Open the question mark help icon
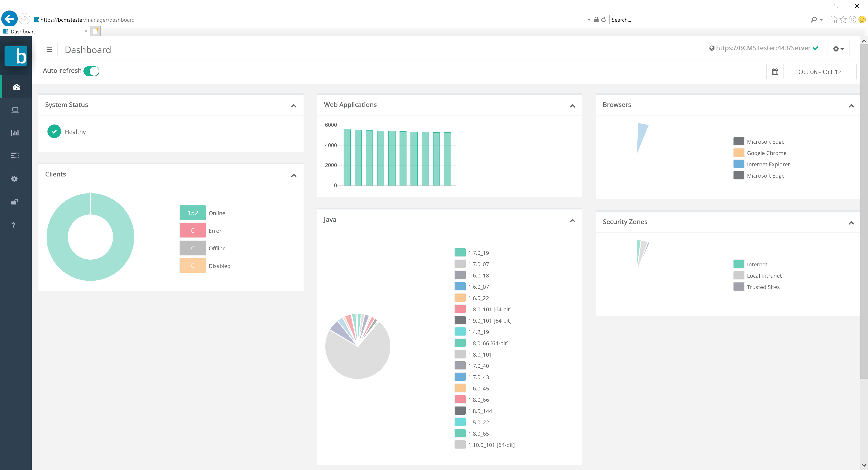Screen dimensions: 868x470 14,225
